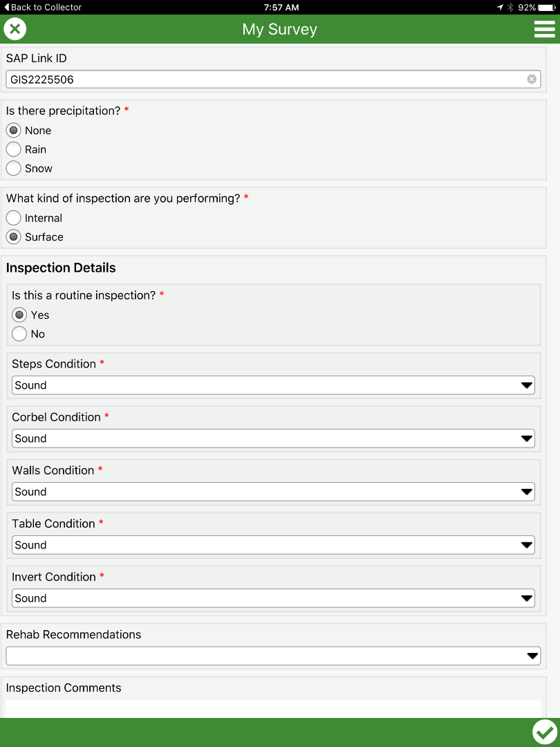Viewport: 560px width, 747px height.
Task: Tap the Back to Collector arrow
Action: (x=7, y=7)
